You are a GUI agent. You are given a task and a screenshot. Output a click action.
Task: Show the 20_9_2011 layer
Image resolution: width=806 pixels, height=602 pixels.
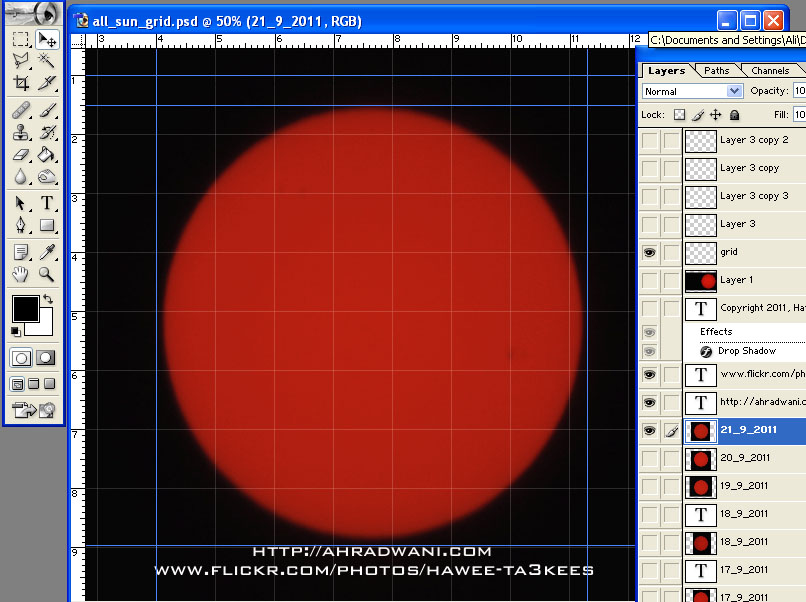pyautogui.click(x=650, y=458)
